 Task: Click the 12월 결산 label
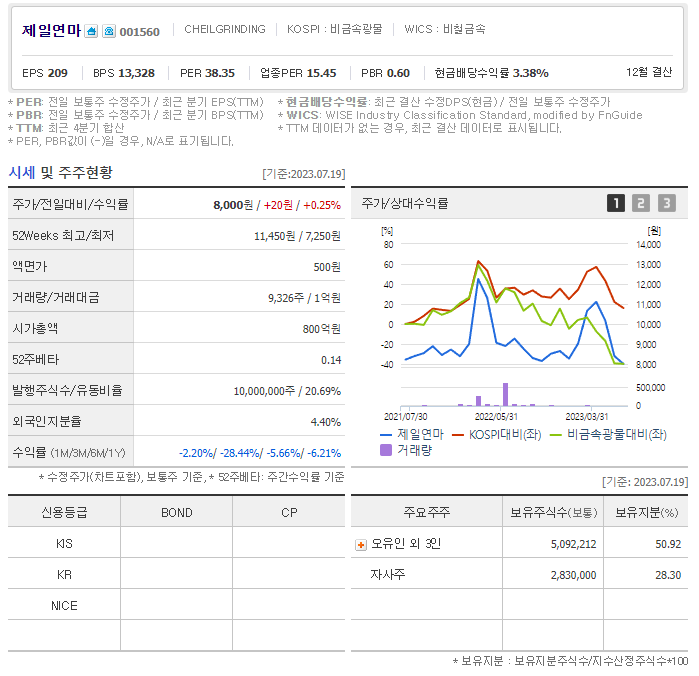tap(649, 72)
